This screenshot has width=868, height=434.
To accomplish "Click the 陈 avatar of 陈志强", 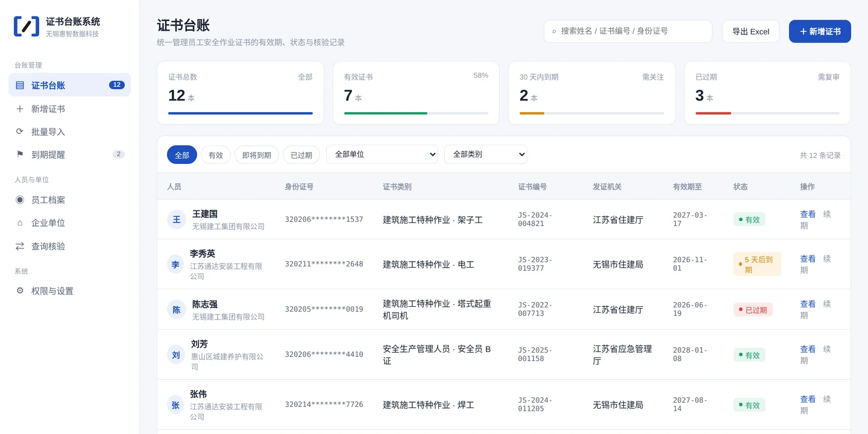I will click(177, 310).
